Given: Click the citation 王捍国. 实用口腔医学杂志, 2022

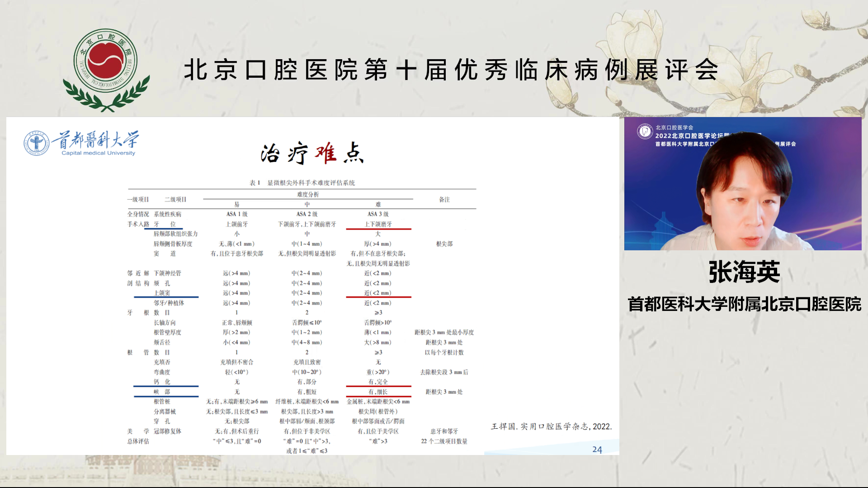Looking at the screenshot, I should click(x=551, y=427).
